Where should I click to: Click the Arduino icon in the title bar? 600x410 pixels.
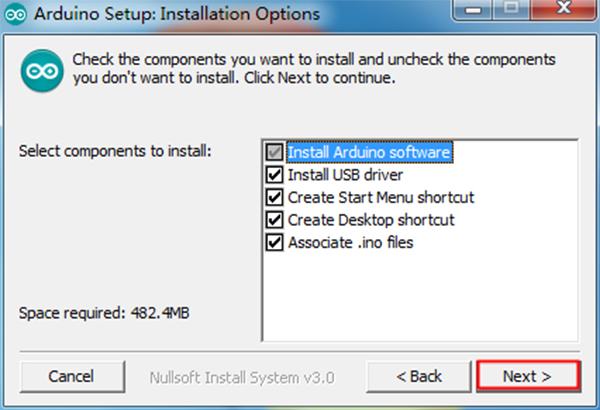(12, 15)
